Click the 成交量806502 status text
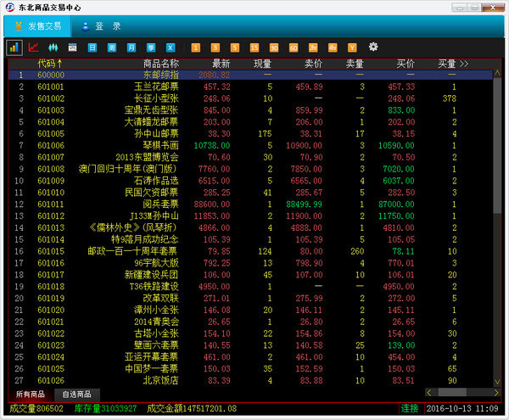509x420 pixels. click(36, 408)
